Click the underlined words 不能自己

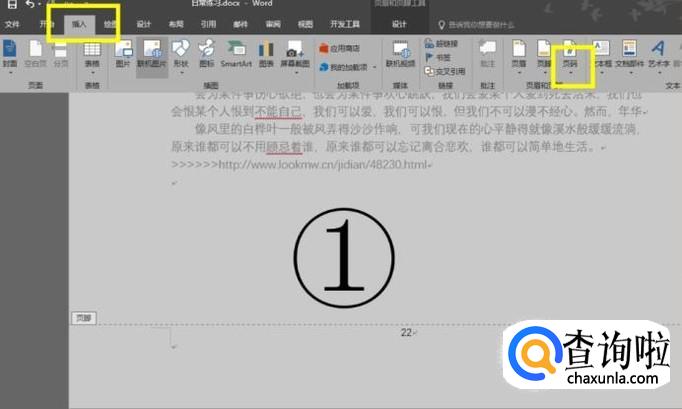pyautogui.click(x=278, y=112)
